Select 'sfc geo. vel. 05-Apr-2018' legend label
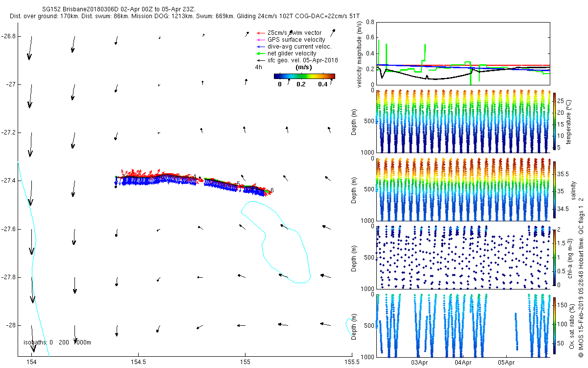 pos(303,60)
